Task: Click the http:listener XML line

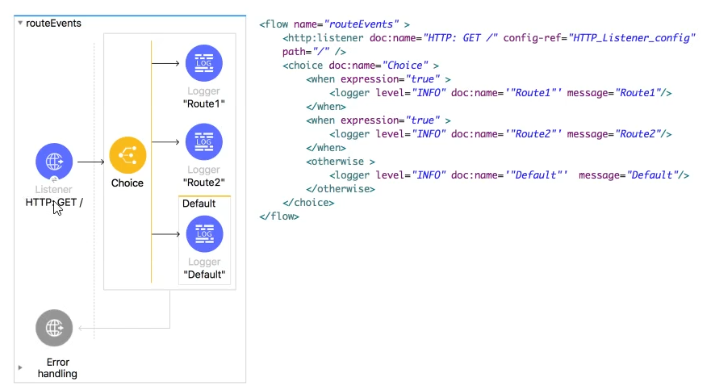Action: pyautogui.click(x=489, y=38)
